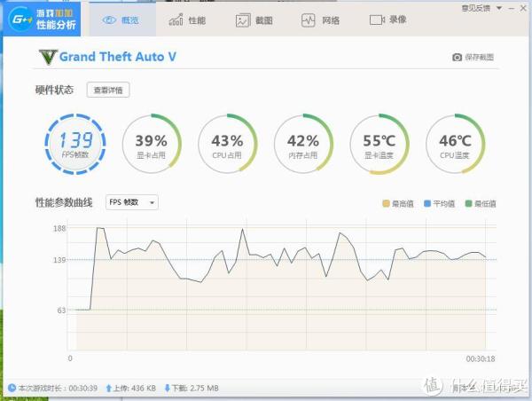Toggle the yellow 最高值 legend swatch
Screen dimensions: 532x401
click(x=386, y=203)
